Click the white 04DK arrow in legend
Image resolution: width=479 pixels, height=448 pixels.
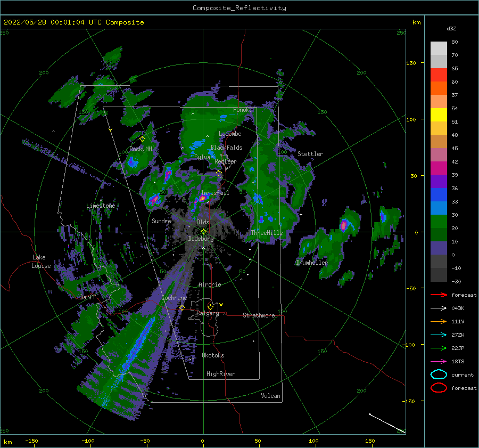point(439,308)
